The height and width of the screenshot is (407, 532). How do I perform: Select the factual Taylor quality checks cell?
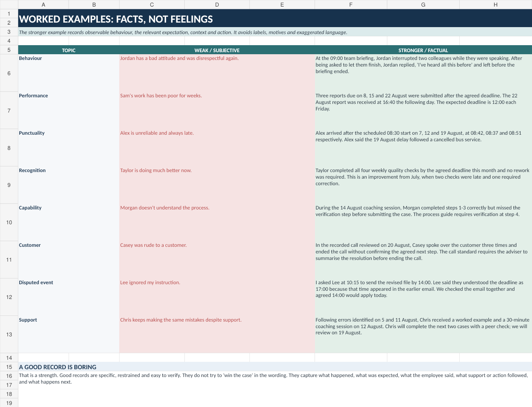pyautogui.click(x=423, y=185)
